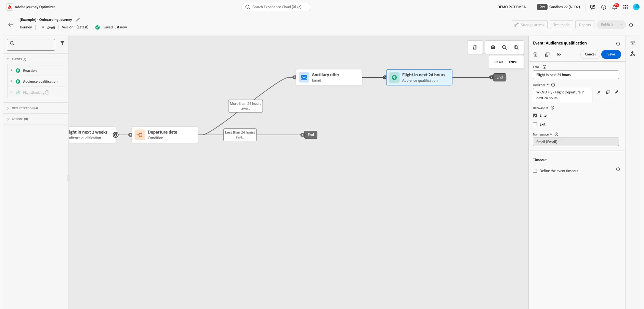Viewport: 644px width, 309px height.
Task: Duplicate the event activity in panel
Action: [x=547, y=54]
